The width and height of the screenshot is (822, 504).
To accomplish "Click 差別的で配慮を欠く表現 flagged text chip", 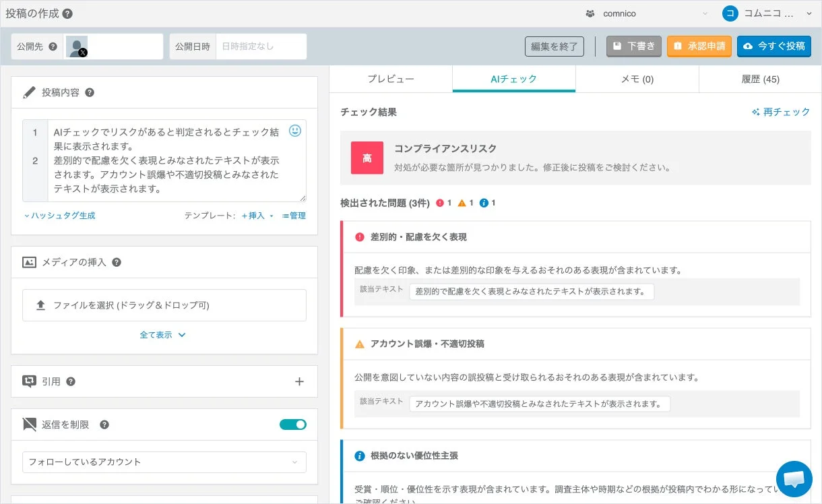I will coord(532,292).
